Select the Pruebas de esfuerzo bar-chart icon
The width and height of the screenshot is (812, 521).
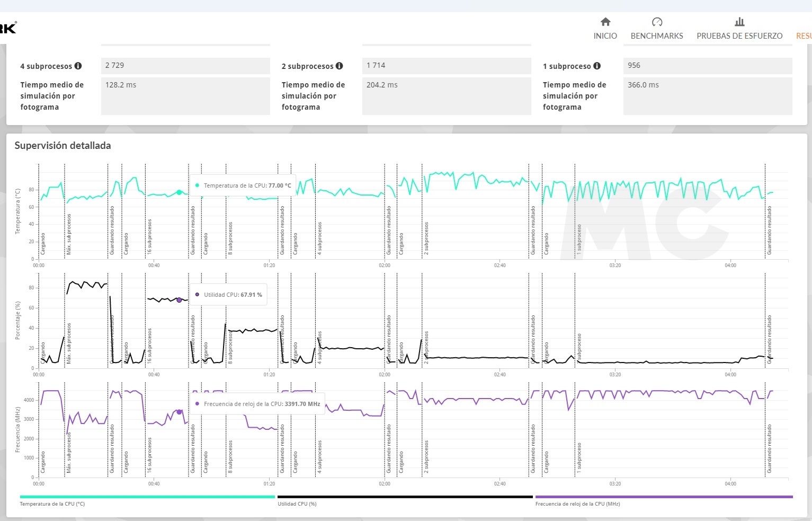point(739,22)
